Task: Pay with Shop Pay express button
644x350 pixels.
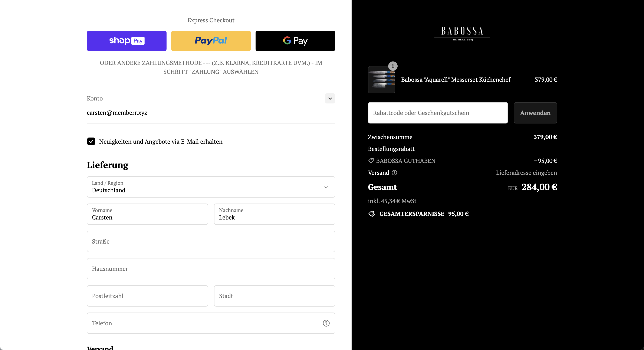Action: coord(126,41)
